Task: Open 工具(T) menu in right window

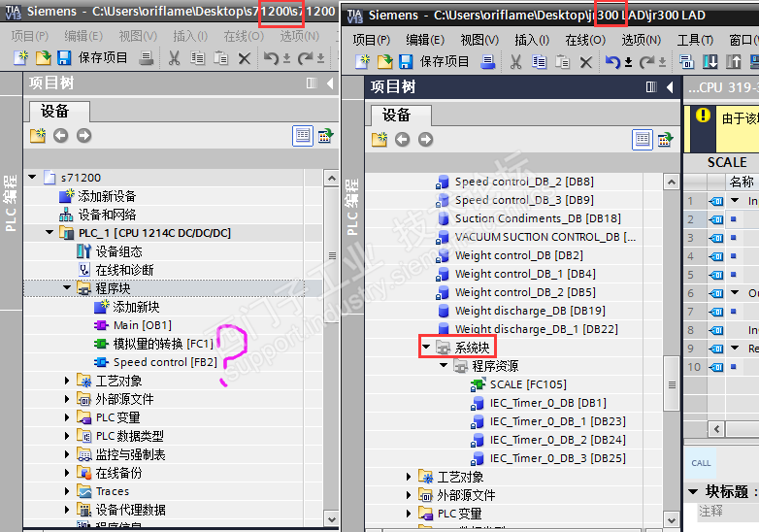Action: [x=695, y=40]
